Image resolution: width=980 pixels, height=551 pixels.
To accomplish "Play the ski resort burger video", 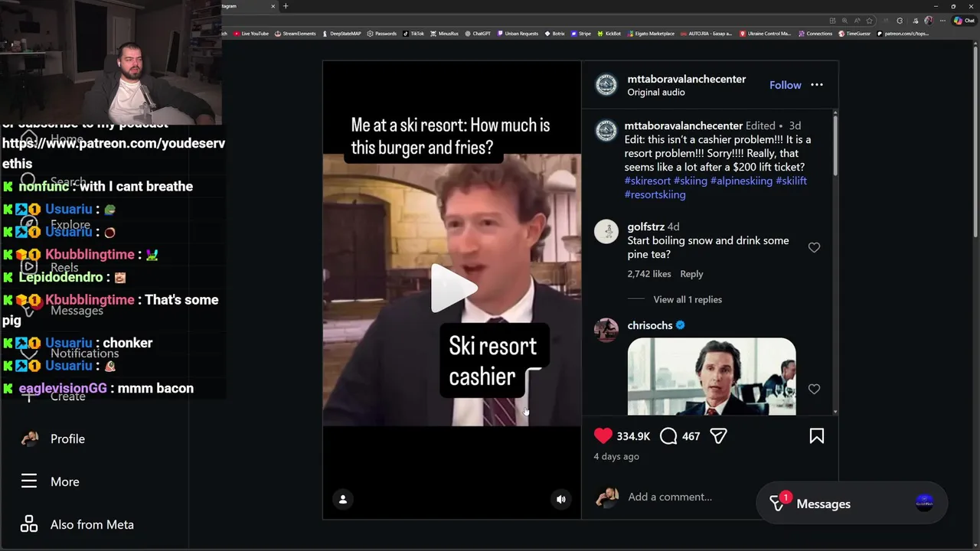I will (453, 289).
